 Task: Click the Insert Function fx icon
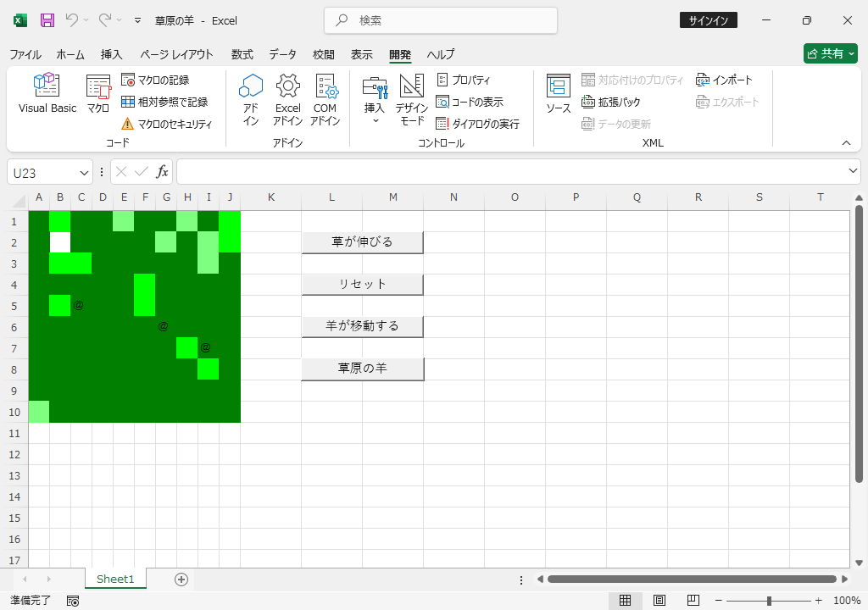(x=162, y=172)
